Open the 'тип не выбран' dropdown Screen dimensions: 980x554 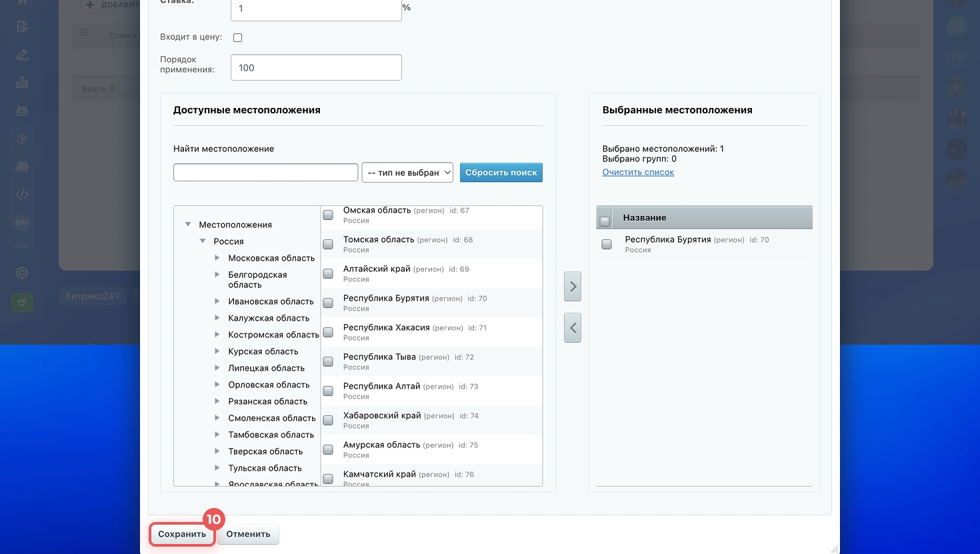407,173
